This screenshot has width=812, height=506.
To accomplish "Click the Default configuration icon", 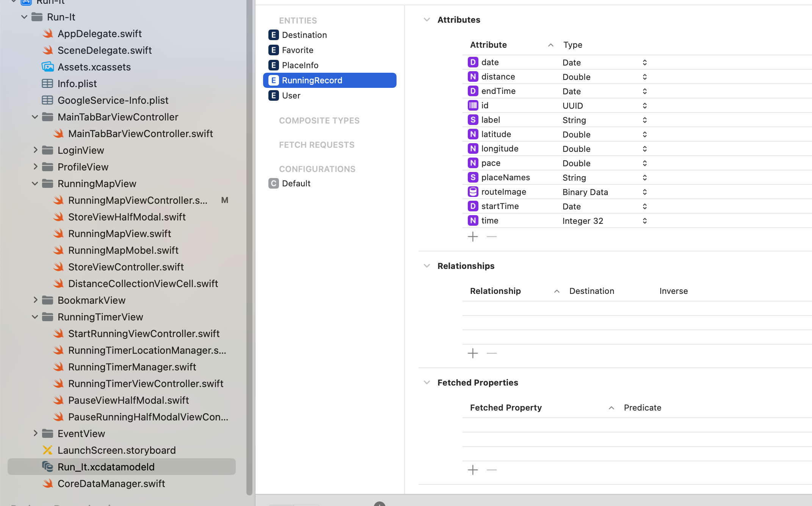I will click(x=273, y=184).
